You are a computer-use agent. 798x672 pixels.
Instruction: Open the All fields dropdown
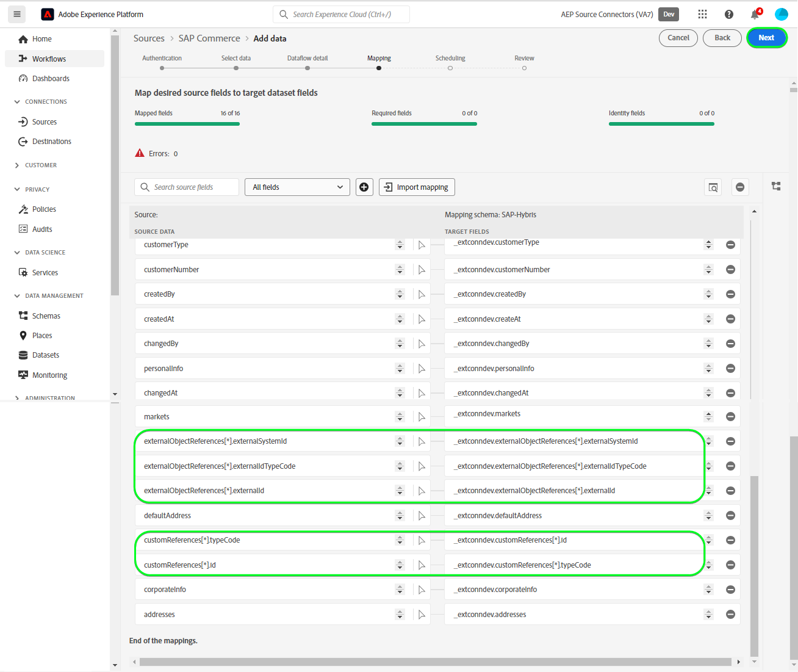pyautogui.click(x=297, y=187)
